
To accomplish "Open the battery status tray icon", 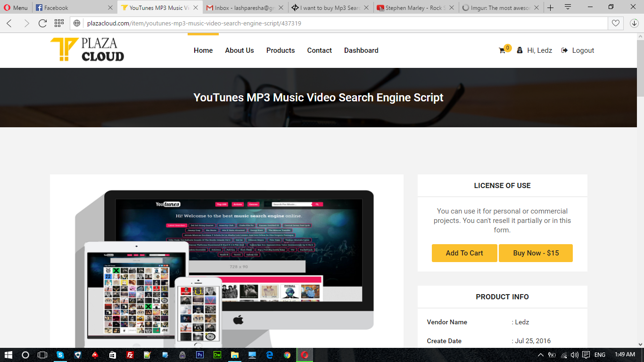I will point(552,355).
